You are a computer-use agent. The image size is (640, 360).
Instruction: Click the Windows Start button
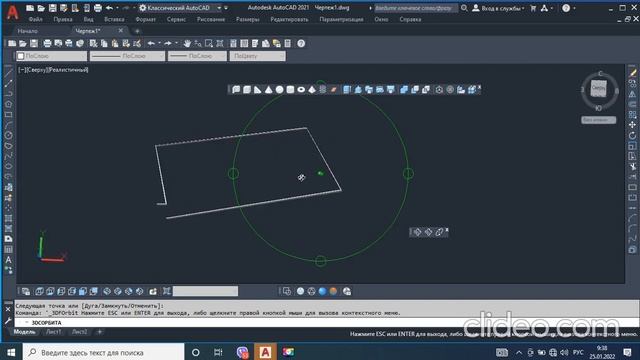pyautogui.click(x=11, y=352)
